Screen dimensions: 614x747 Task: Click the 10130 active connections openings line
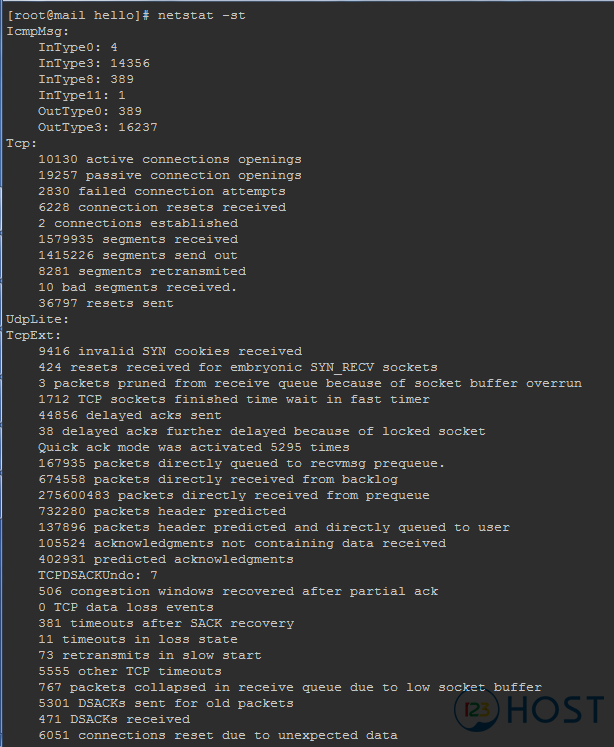[170, 159]
